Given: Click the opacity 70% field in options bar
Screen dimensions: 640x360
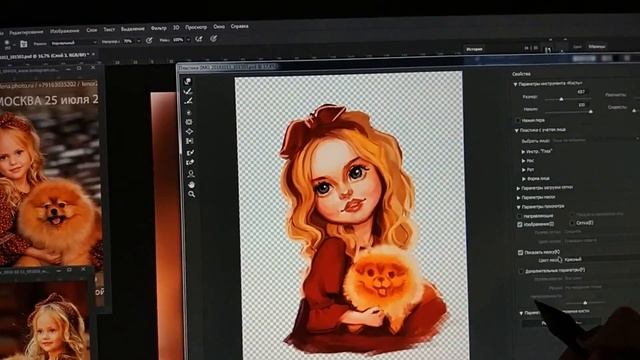Looking at the screenshot, I should pyautogui.click(x=128, y=41).
